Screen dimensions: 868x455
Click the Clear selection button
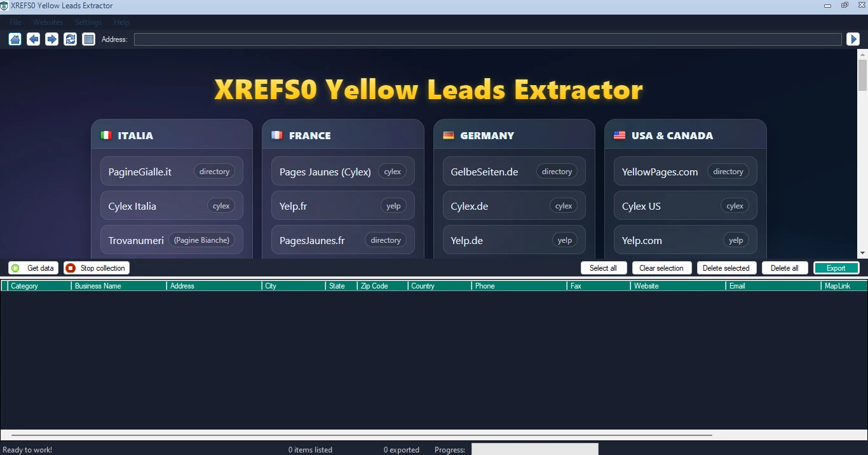661,268
